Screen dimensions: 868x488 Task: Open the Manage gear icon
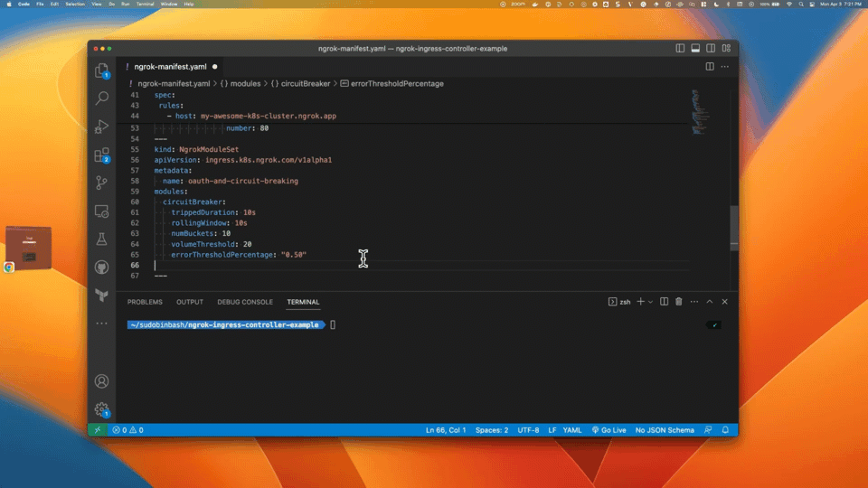tap(101, 409)
